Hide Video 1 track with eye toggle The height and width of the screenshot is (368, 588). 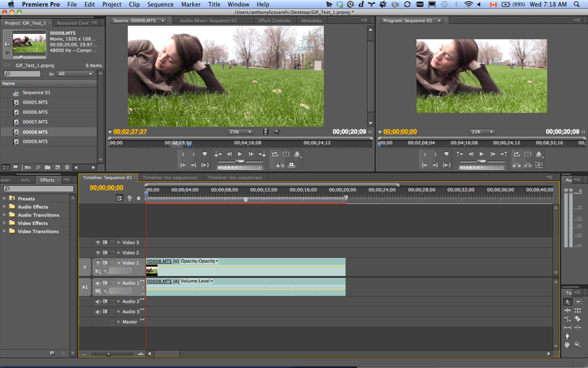(98, 263)
